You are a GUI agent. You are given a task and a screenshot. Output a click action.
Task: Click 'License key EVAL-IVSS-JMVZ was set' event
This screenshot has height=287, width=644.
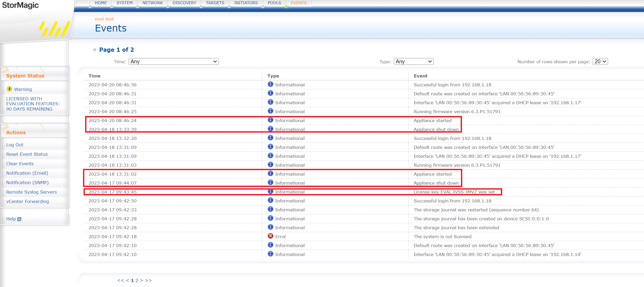454,192
